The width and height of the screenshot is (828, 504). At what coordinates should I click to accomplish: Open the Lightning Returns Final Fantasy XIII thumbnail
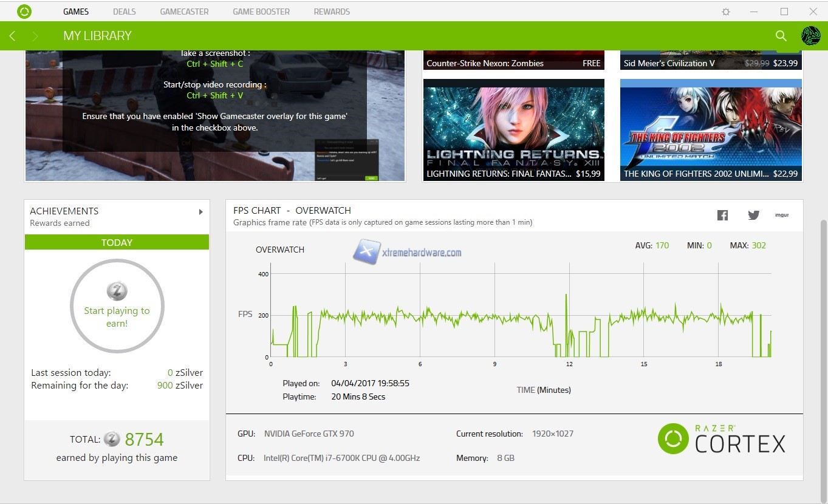point(513,130)
